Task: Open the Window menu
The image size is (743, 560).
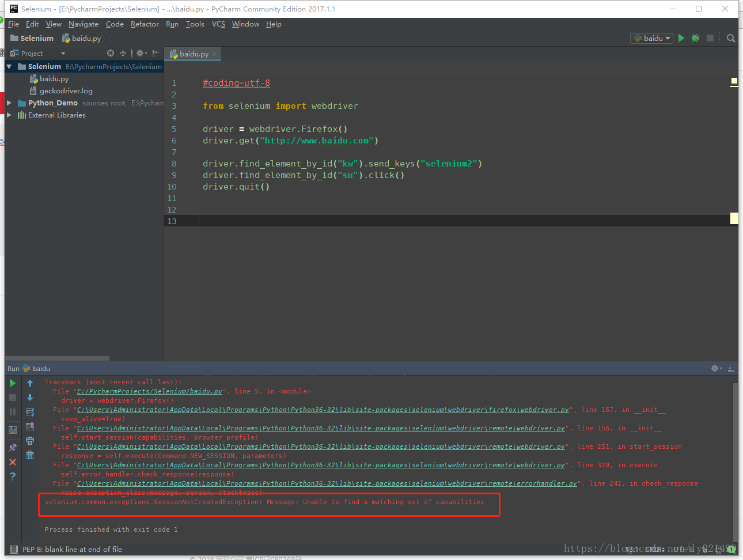Action: click(x=245, y=24)
